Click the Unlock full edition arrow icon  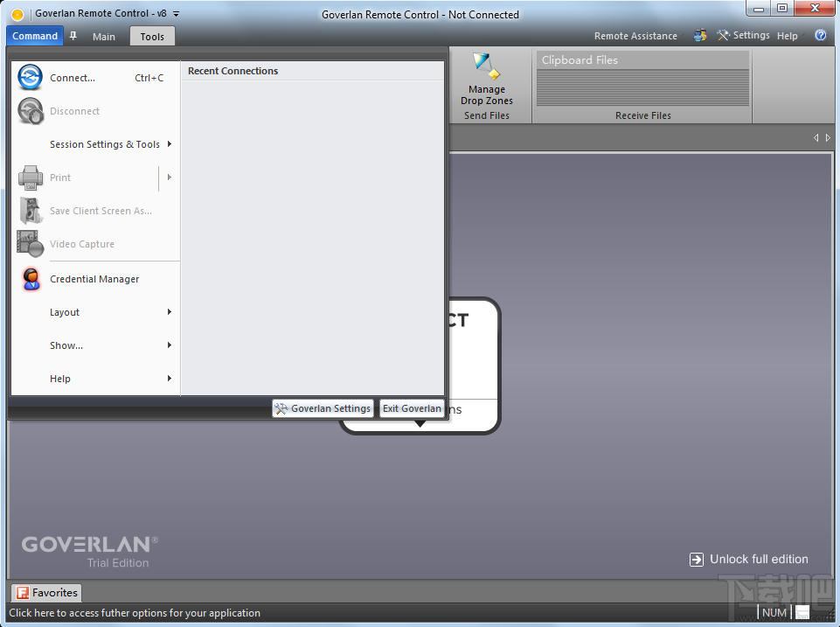(x=697, y=560)
